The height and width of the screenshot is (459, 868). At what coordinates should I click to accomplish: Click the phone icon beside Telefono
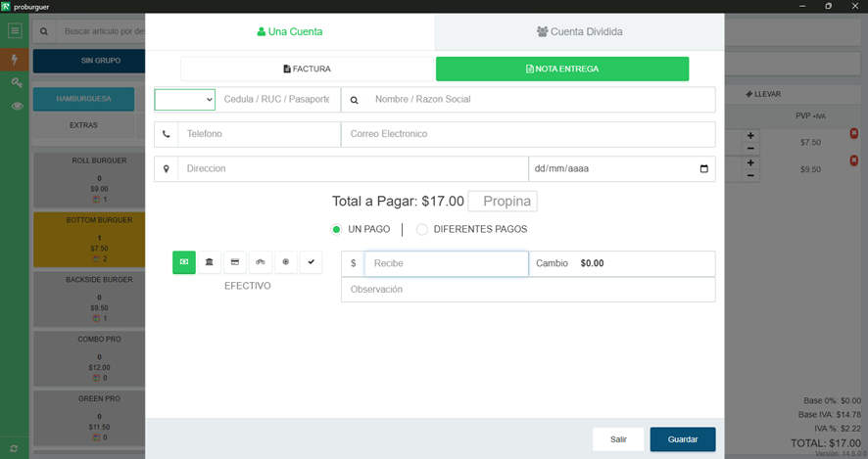tap(167, 134)
